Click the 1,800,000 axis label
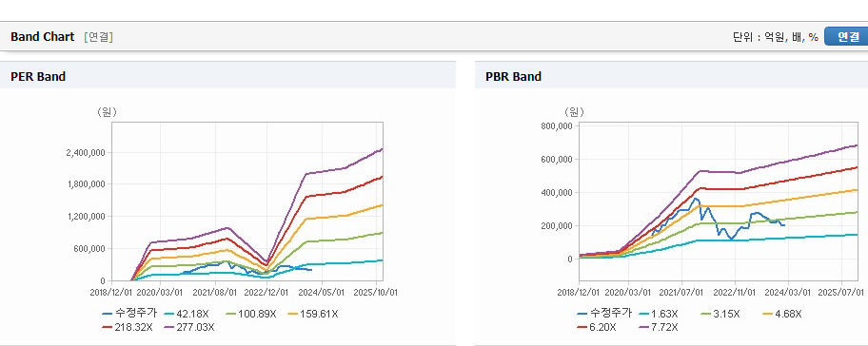Screen dimensions: 868x346 point(86,184)
